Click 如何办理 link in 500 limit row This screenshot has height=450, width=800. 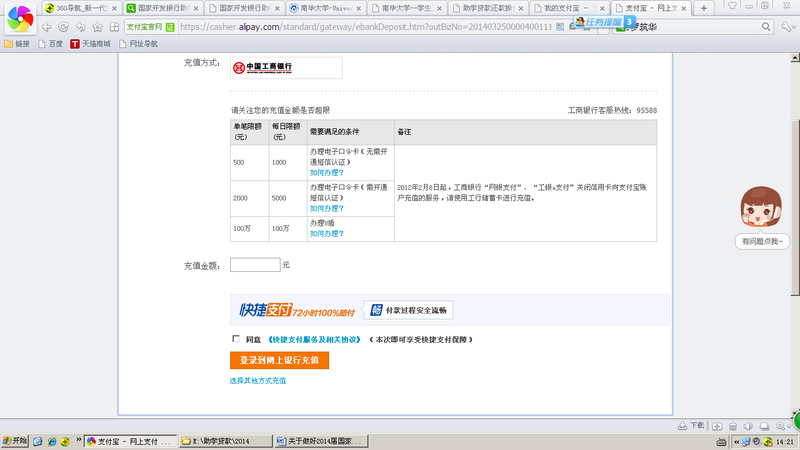[327, 172]
